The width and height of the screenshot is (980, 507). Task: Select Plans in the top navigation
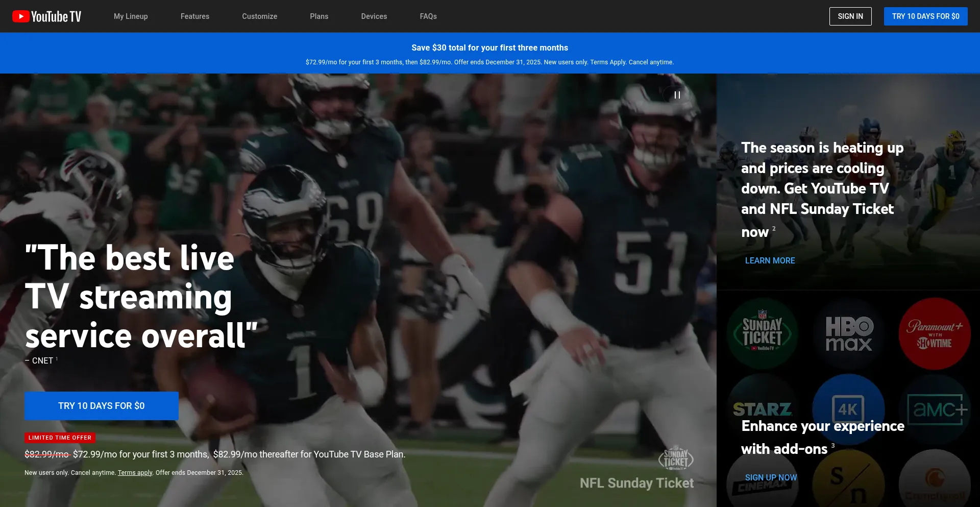point(319,16)
